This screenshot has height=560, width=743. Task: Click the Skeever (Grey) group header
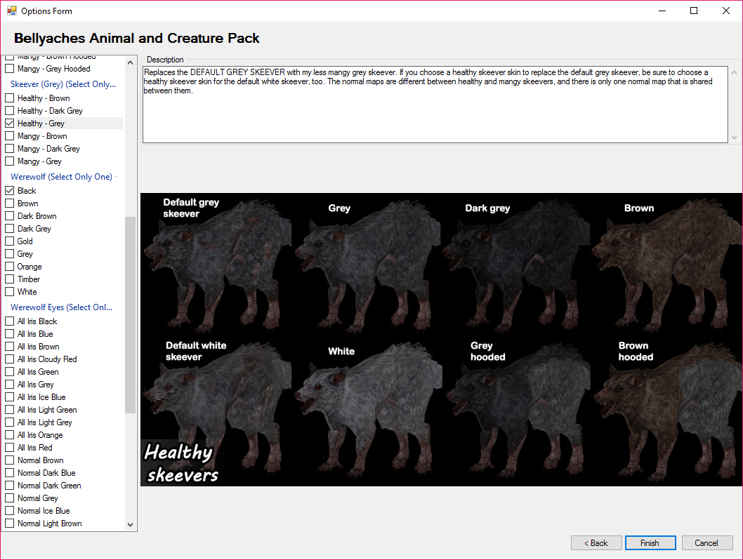tap(63, 84)
